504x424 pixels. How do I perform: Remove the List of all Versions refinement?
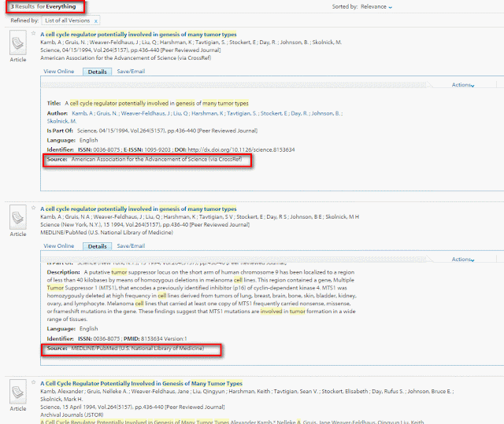96,21
